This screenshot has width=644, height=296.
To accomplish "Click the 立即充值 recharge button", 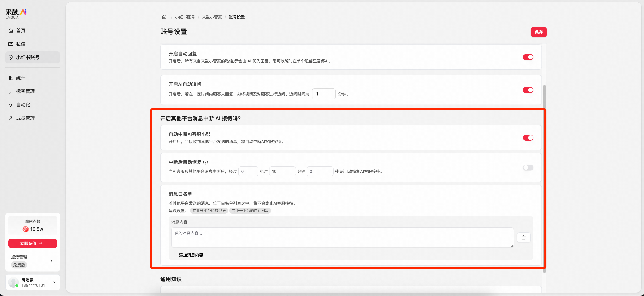I will coord(33,243).
